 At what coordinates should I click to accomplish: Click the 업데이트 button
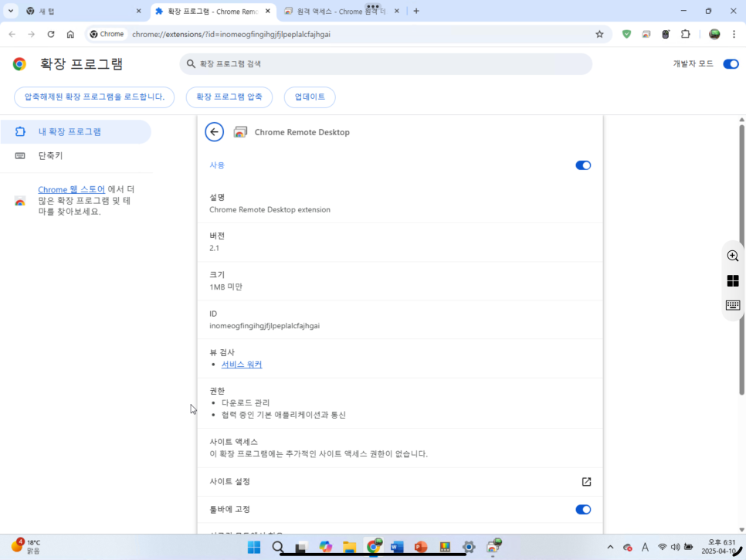pyautogui.click(x=310, y=97)
